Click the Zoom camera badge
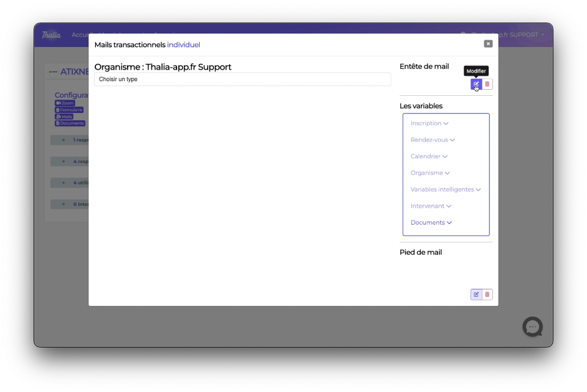Screen dimensions: 587x392 [65, 103]
